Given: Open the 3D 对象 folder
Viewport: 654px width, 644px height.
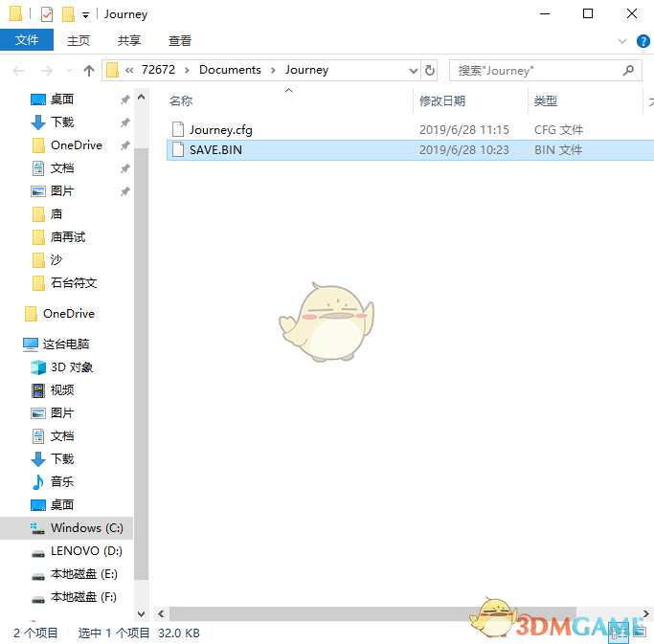Looking at the screenshot, I should coord(71,366).
